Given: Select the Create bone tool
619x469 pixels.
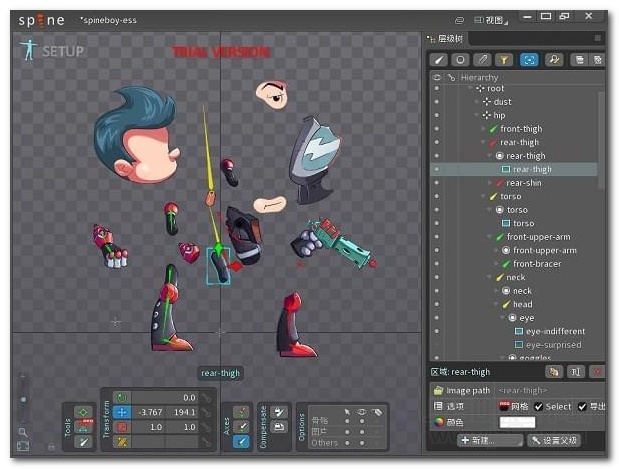Looking at the screenshot, I should (x=84, y=442).
